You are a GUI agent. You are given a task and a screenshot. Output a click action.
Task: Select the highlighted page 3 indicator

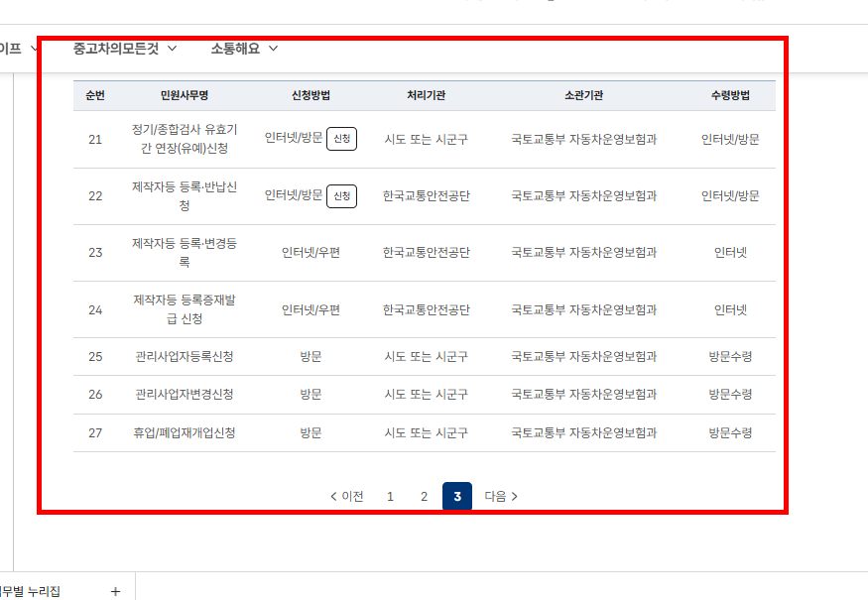[x=457, y=496]
